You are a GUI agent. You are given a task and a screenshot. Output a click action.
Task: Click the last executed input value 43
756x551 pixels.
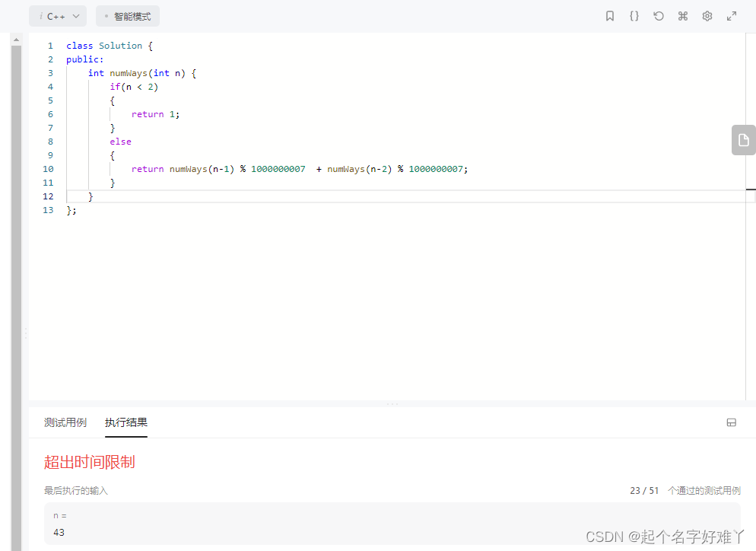point(59,532)
